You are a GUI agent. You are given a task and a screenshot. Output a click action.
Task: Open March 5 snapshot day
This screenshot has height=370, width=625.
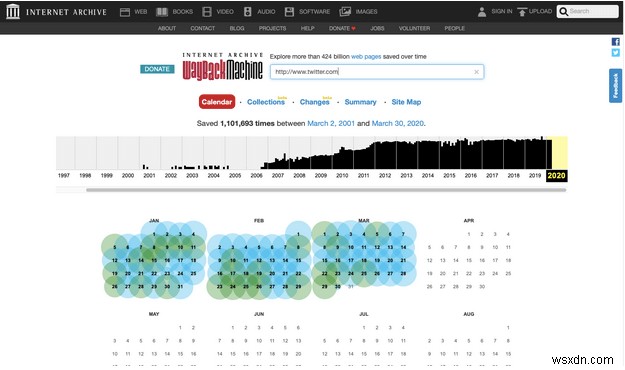[377, 234]
